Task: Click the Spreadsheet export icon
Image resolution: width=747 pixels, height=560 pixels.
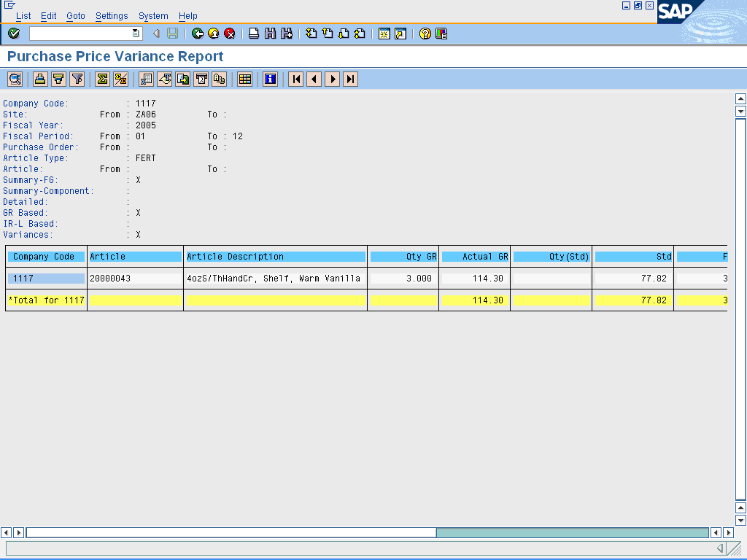Action: [146, 79]
